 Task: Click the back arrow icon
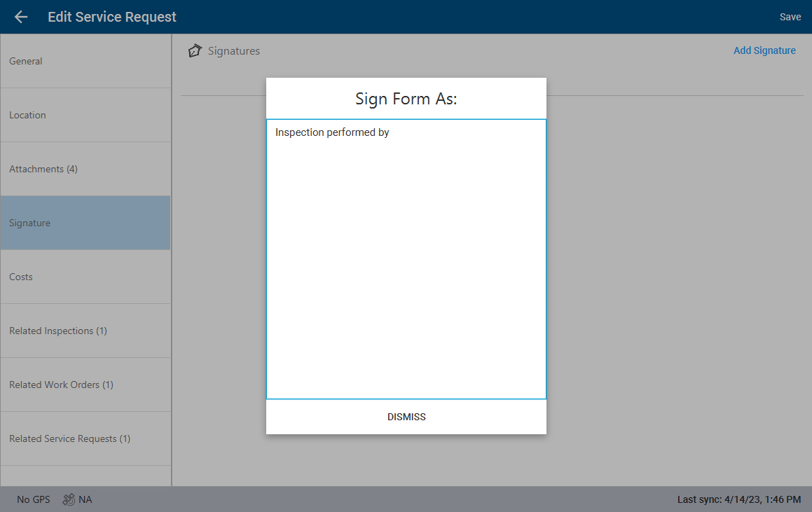point(21,17)
